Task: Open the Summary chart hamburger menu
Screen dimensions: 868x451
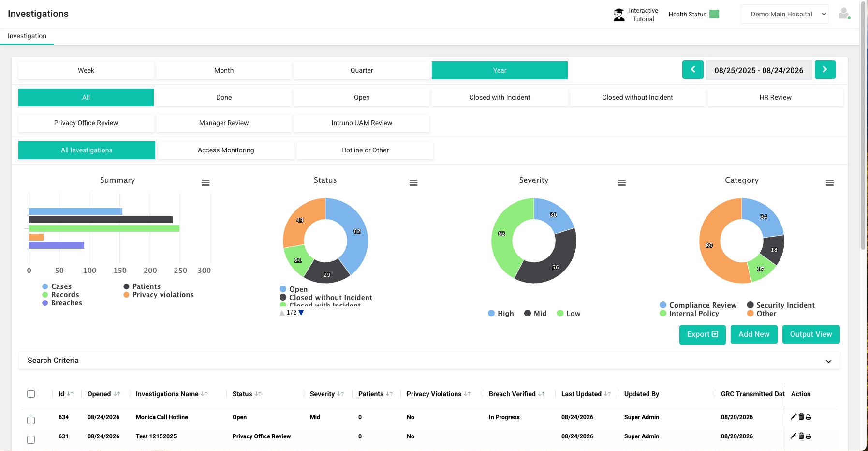Action: tap(206, 182)
